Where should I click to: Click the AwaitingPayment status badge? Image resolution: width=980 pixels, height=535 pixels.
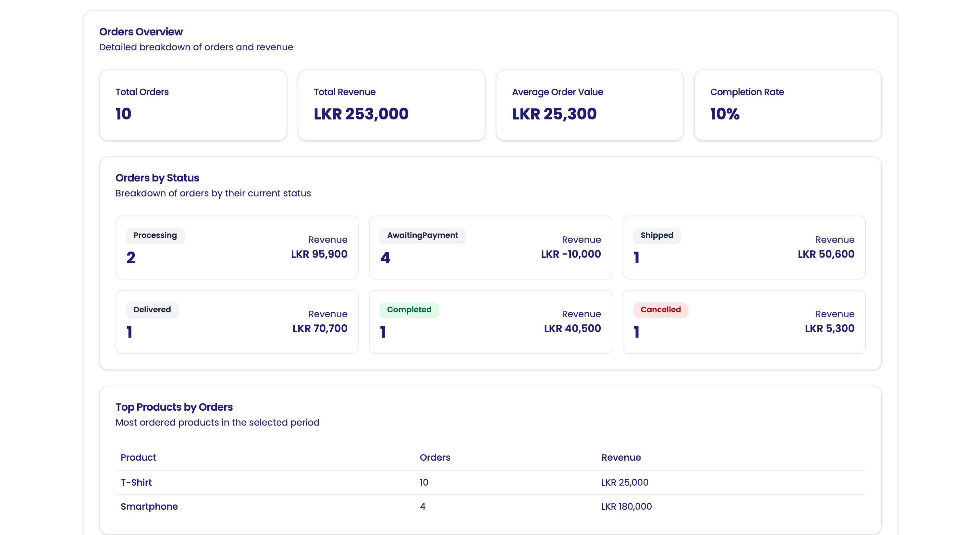[x=422, y=235]
